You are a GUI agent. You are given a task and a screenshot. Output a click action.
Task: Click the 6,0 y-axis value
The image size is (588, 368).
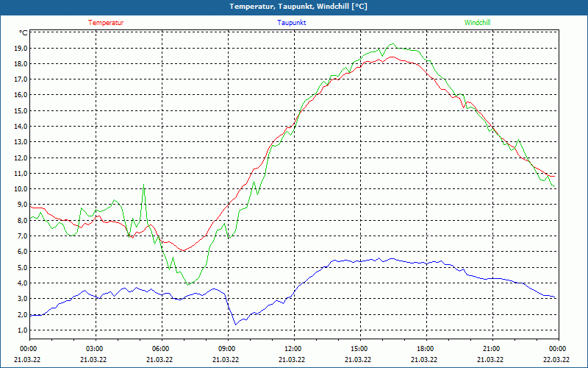tap(22, 252)
